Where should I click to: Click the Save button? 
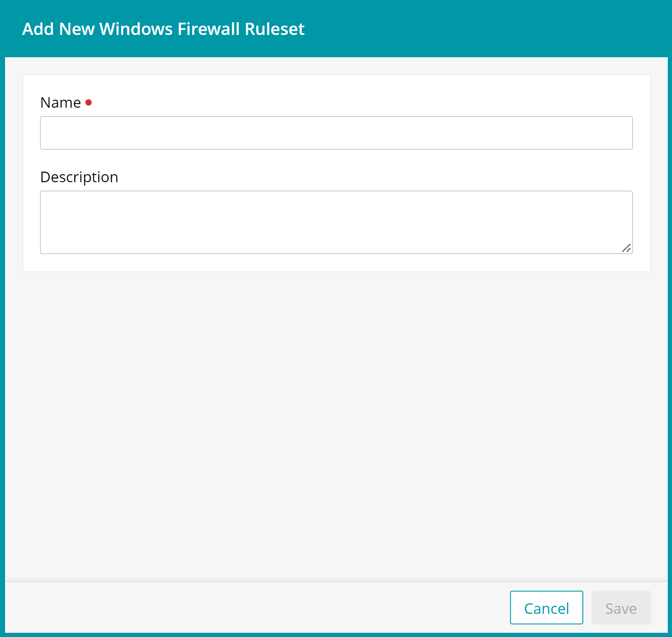[621, 608]
